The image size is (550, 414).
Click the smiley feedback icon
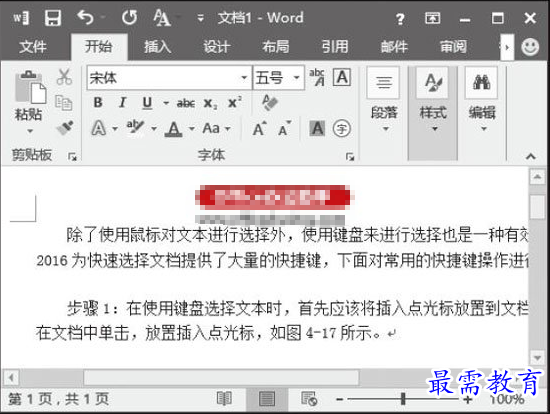(530, 47)
